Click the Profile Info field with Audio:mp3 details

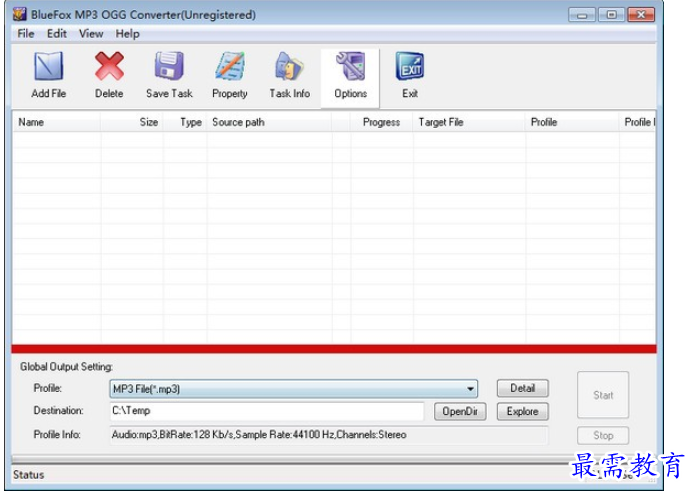pyautogui.click(x=329, y=435)
